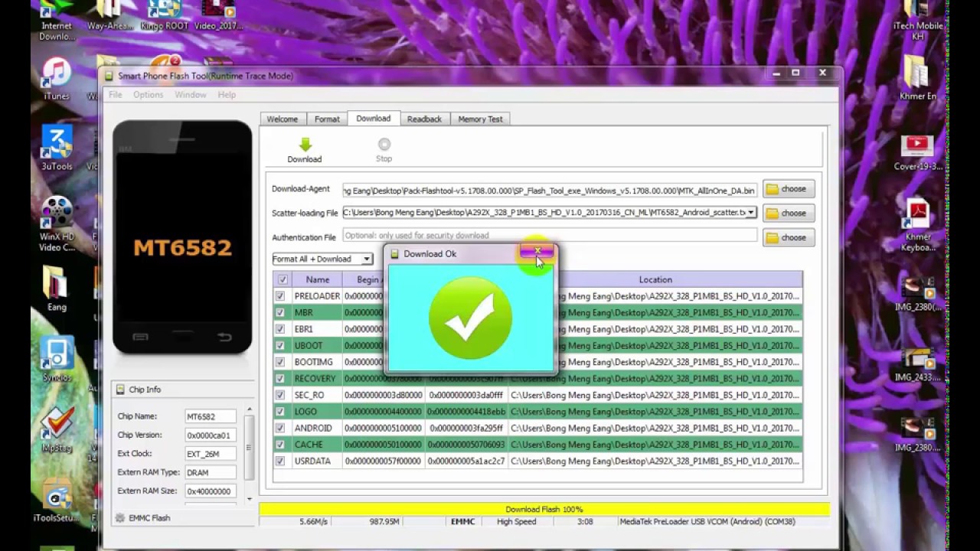Switch to the Welcome tab
The width and height of the screenshot is (980, 551).
pyautogui.click(x=283, y=119)
